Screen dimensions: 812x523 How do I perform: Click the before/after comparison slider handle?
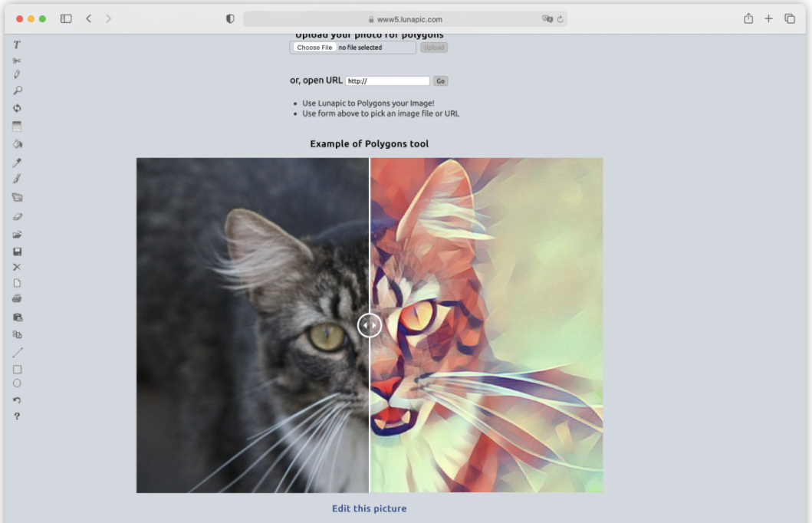pos(370,325)
